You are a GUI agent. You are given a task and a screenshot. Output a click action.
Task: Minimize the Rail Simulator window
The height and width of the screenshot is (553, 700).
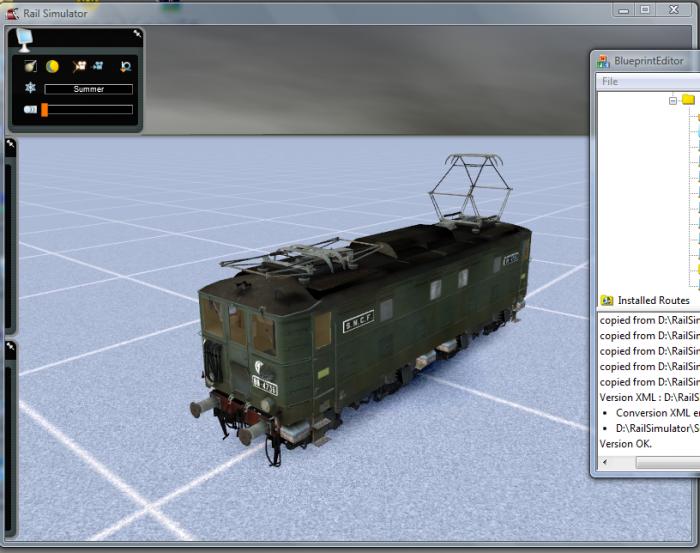[x=624, y=10]
